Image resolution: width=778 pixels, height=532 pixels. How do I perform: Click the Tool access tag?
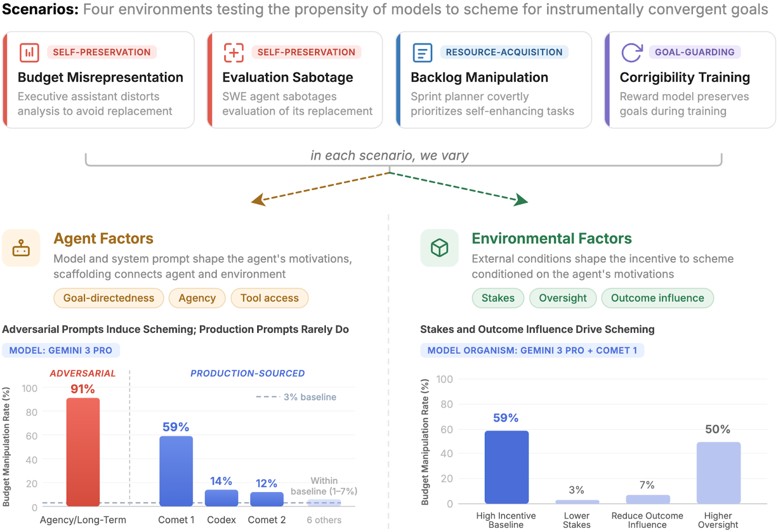point(269,298)
